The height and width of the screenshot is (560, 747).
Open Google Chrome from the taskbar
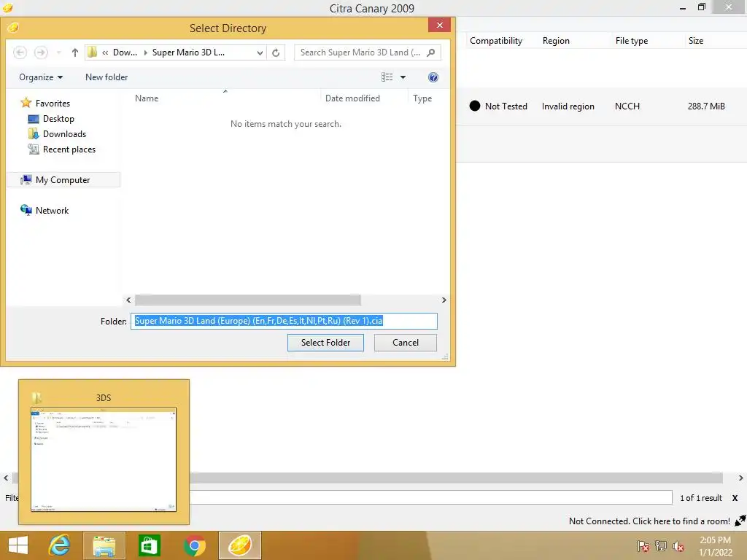pos(194,545)
